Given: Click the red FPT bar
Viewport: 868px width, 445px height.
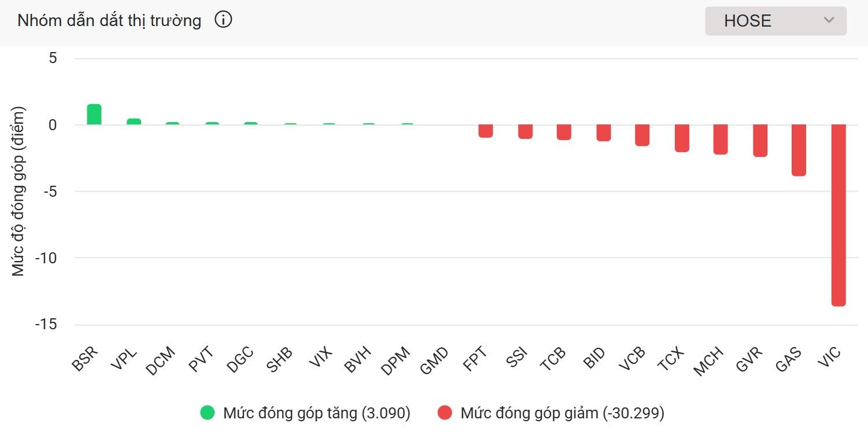Looking at the screenshot, I should pos(485,132).
